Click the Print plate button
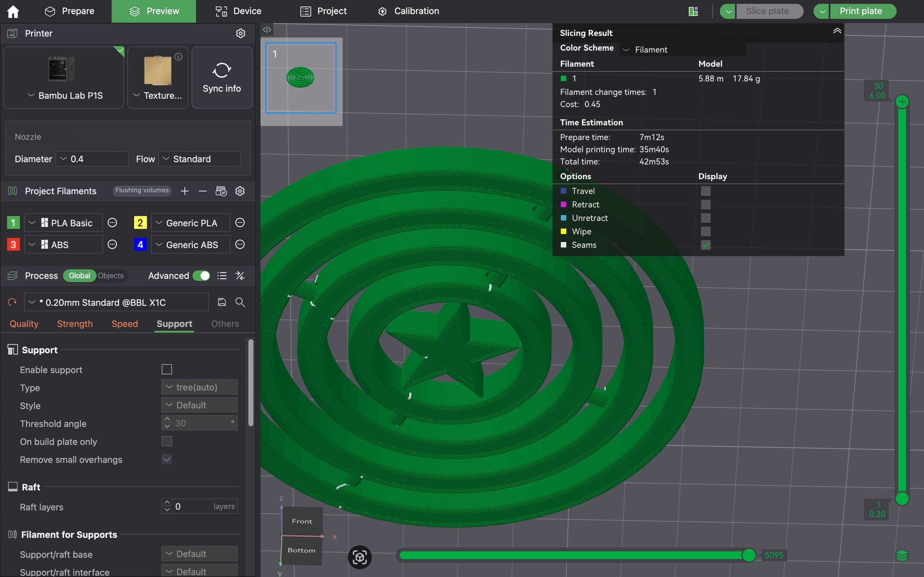 860,11
